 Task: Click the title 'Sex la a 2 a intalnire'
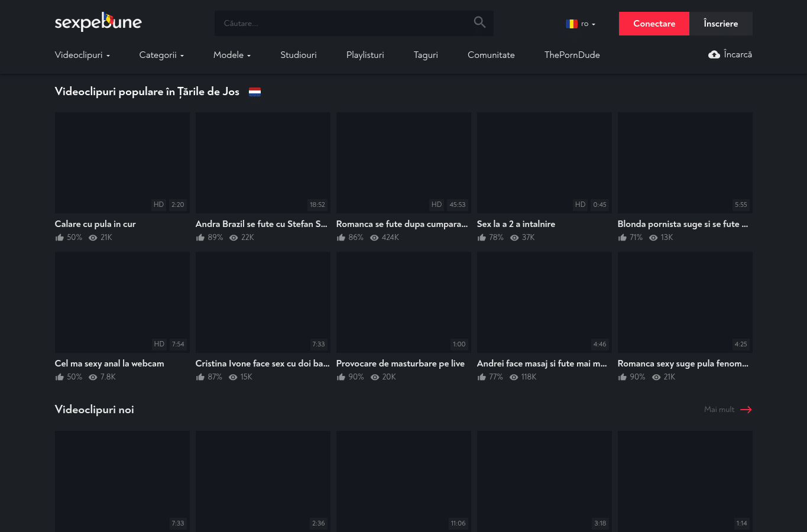point(516,224)
